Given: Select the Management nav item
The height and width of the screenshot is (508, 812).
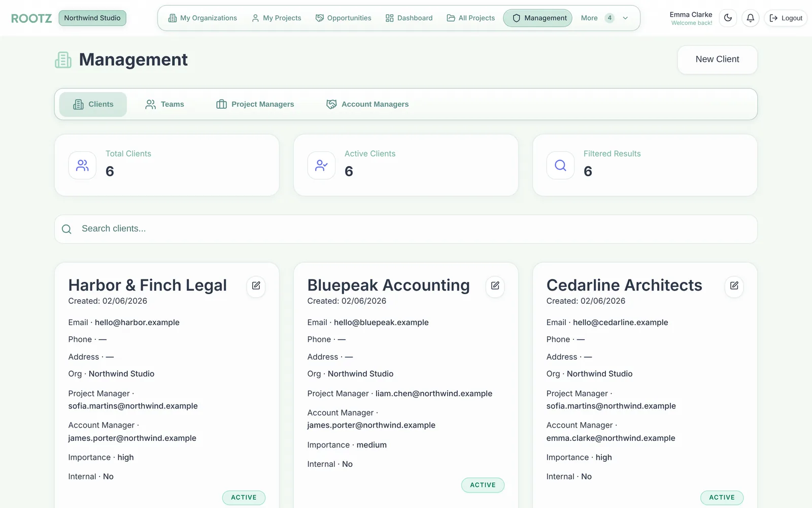Looking at the screenshot, I should 538,18.
